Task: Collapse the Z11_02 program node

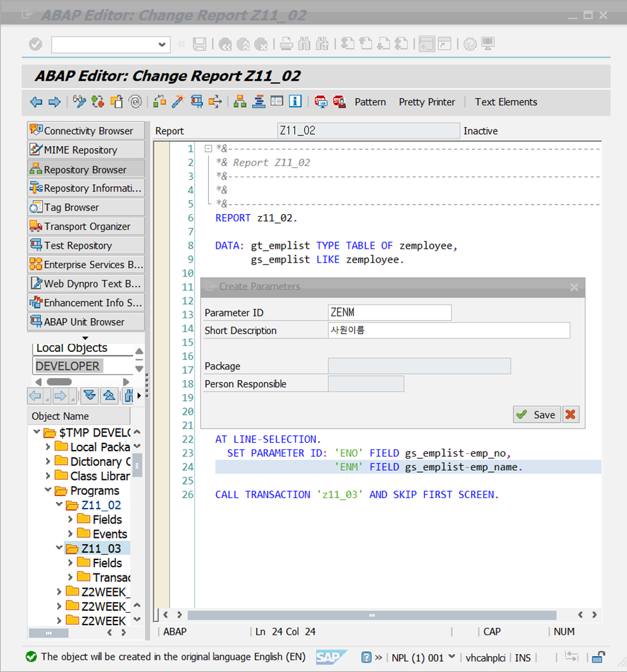Action: (x=59, y=505)
